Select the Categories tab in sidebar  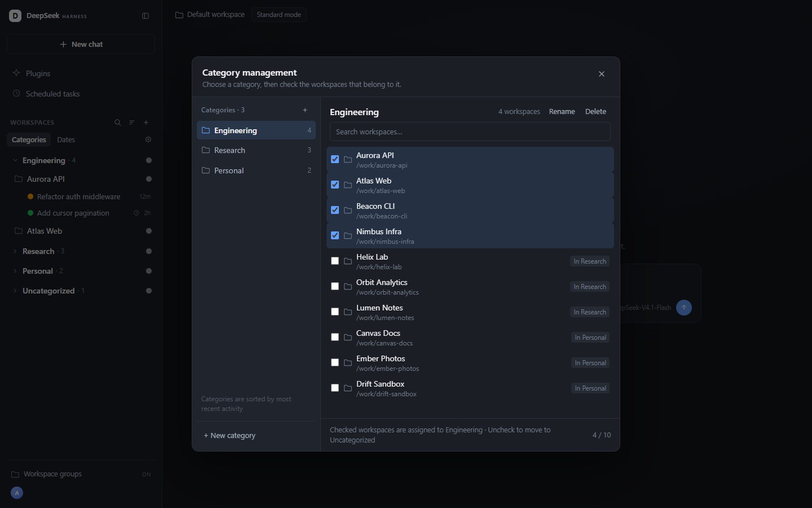(29, 139)
